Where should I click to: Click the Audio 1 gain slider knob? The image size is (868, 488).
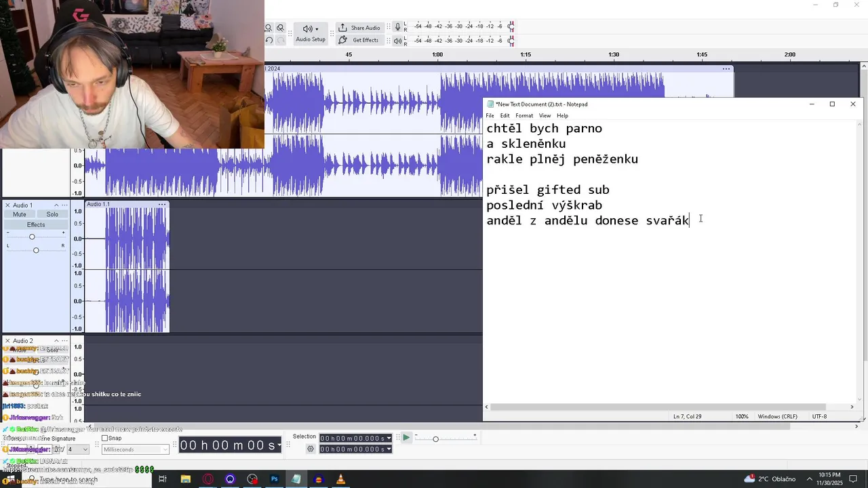coord(32,237)
